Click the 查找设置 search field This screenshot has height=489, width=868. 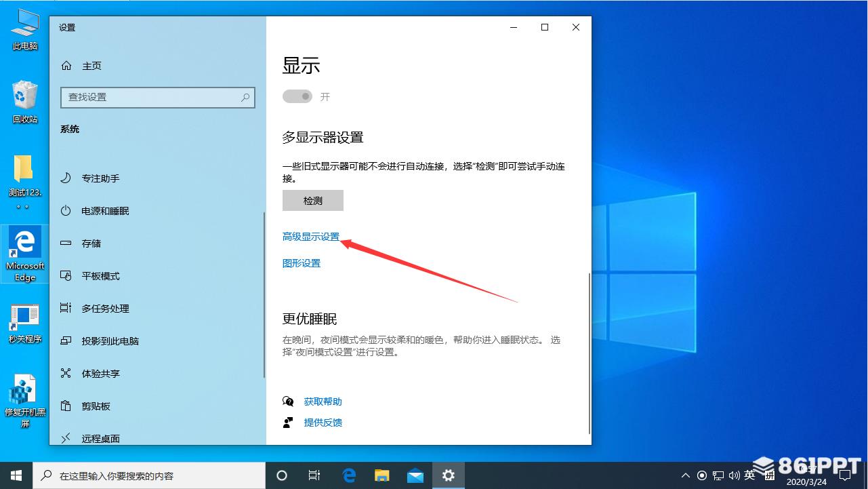tap(158, 97)
